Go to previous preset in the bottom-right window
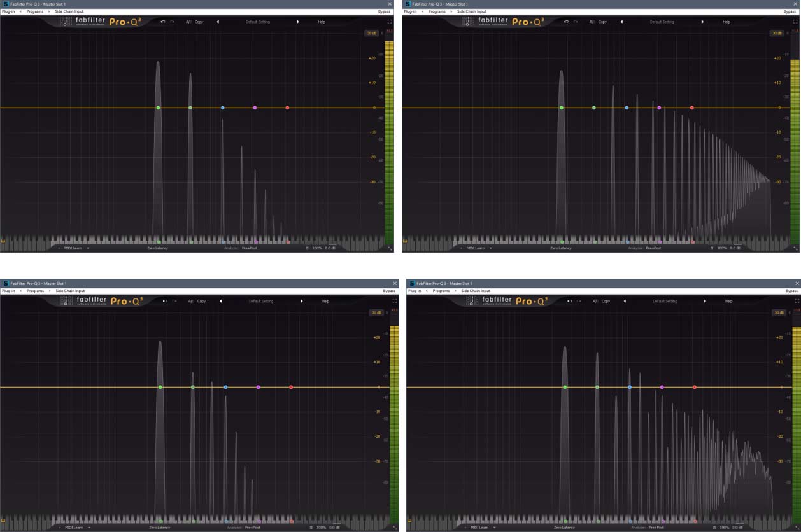Image resolution: width=801 pixels, height=532 pixels. 625,301
